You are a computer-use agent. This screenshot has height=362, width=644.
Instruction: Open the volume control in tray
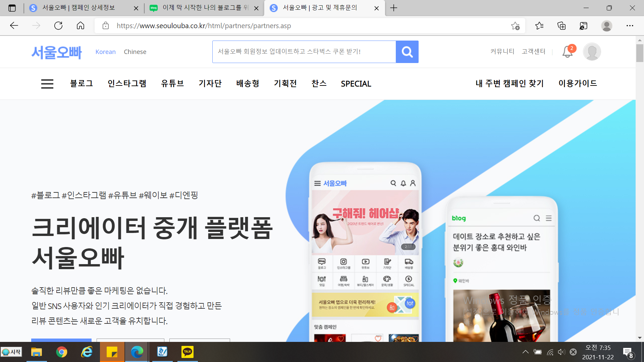[561, 352]
